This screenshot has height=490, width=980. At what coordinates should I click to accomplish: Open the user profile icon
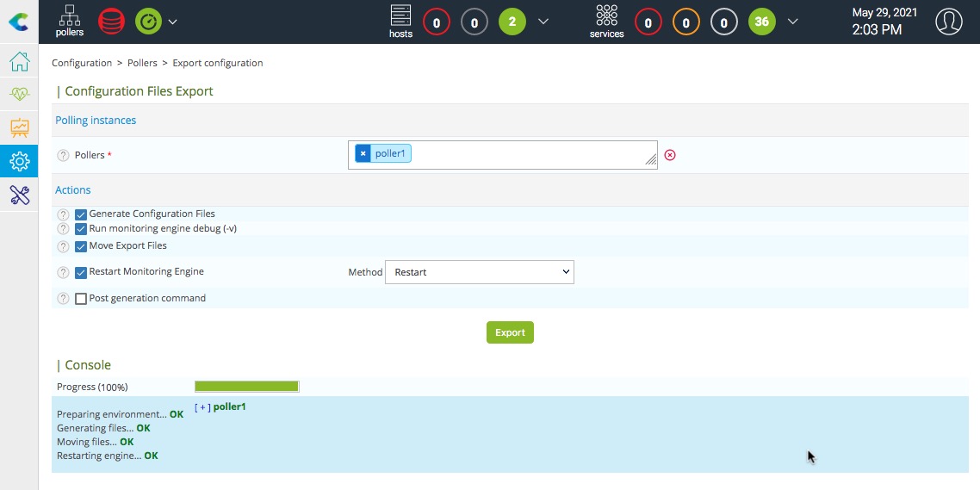click(948, 22)
